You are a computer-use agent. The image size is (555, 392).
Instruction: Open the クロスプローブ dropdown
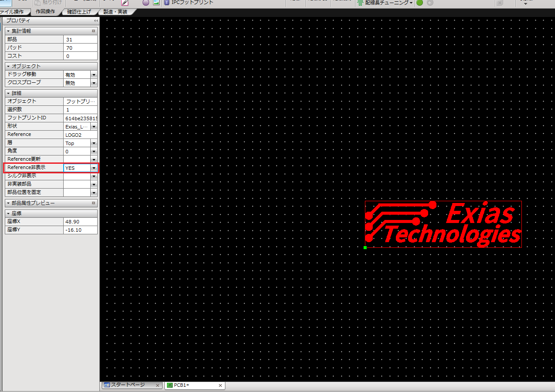coord(94,83)
